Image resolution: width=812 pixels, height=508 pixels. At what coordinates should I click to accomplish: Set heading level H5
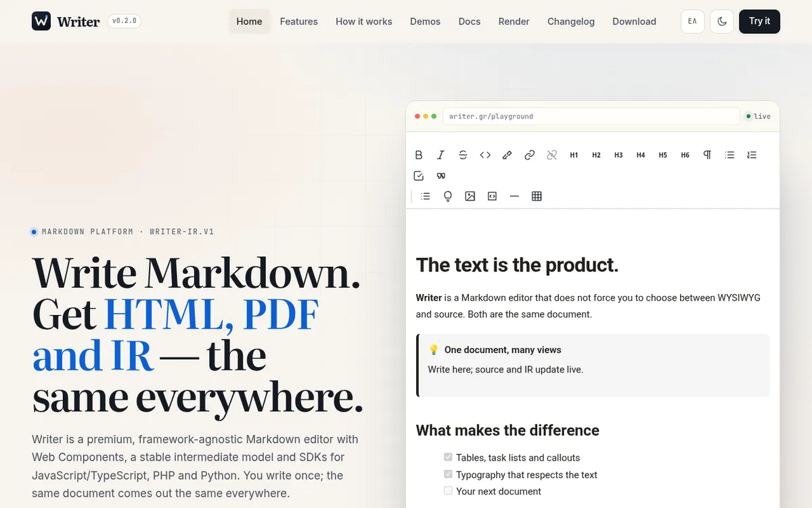point(663,155)
